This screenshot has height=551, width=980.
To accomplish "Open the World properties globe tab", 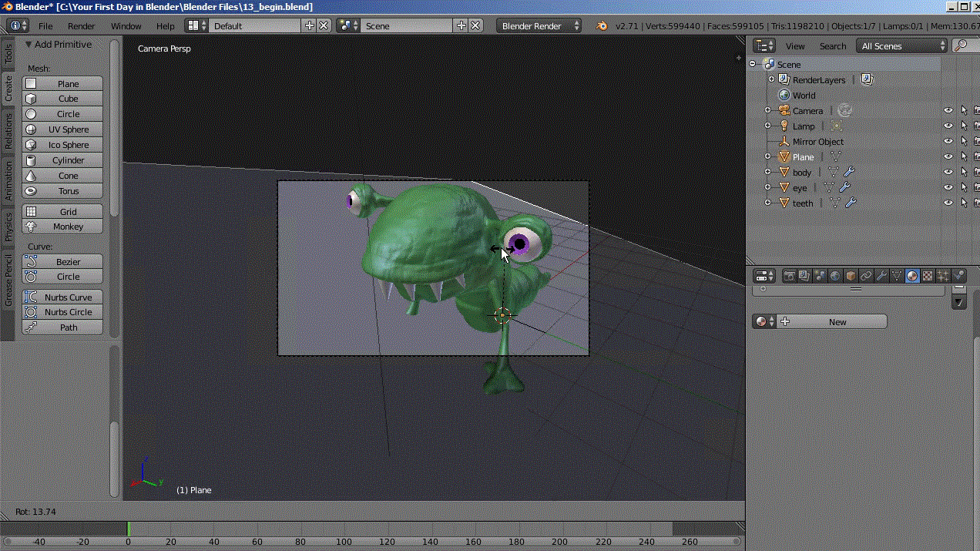I will [x=835, y=276].
